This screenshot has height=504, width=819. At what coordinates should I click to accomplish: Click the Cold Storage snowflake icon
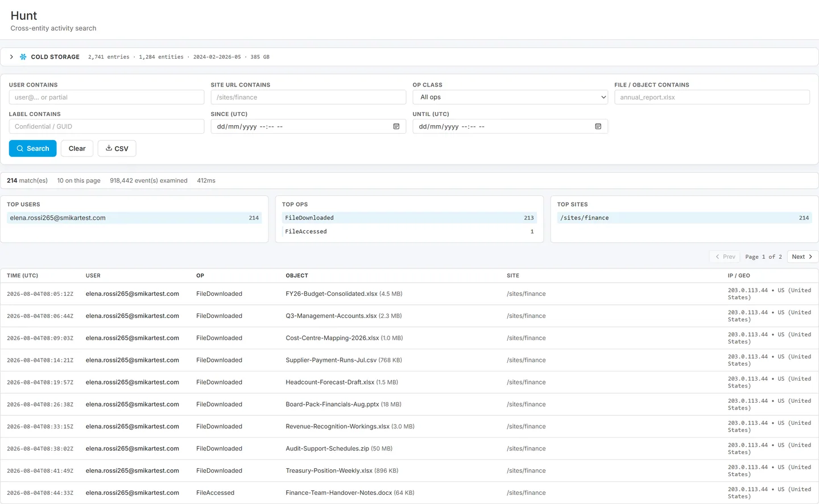23,57
